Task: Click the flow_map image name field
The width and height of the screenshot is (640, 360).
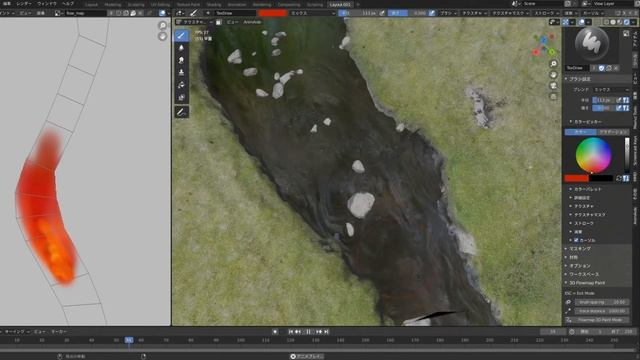Action: (85, 13)
